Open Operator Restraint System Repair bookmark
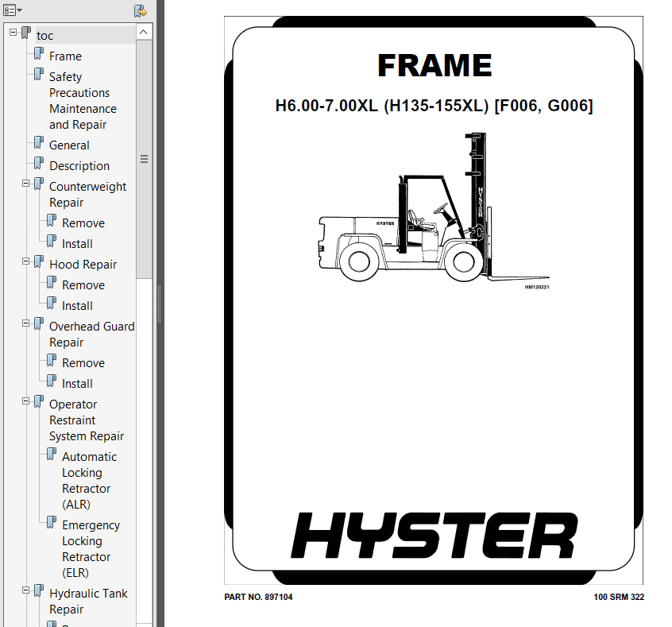 [86, 420]
